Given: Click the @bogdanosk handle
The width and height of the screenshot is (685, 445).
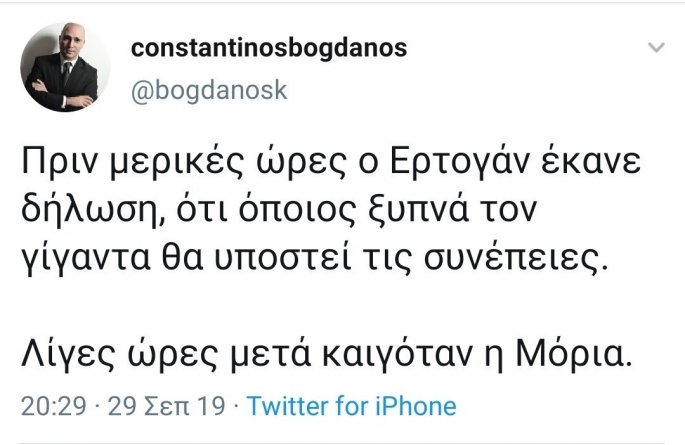Looking at the screenshot, I should (x=209, y=89).
